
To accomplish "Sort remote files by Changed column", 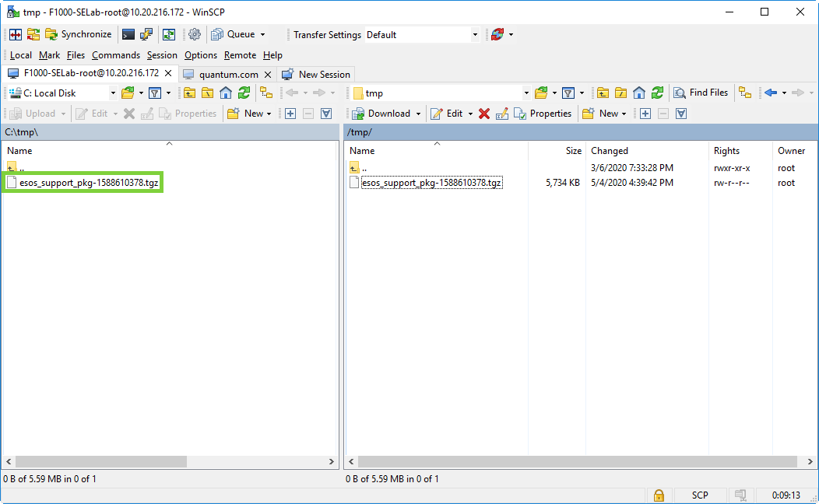I will 609,151.
